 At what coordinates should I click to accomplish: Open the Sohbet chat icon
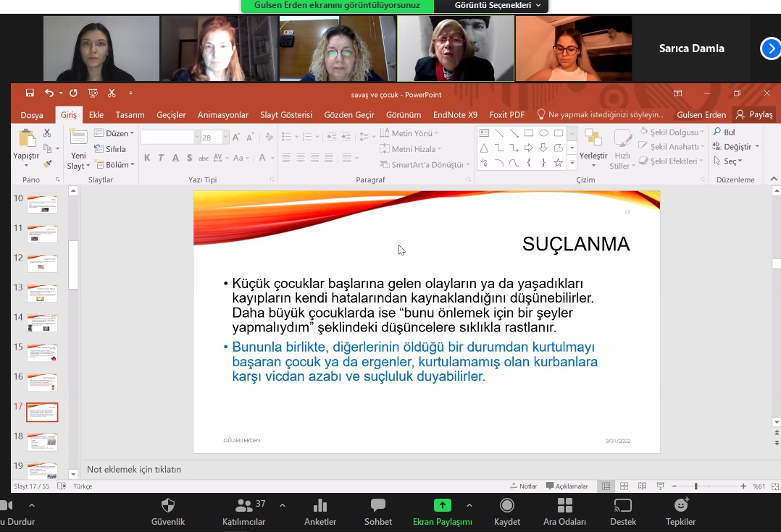(x=377, y=505)
